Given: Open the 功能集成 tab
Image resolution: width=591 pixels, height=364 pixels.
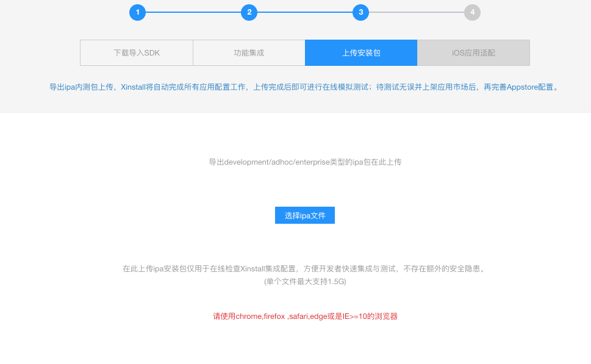Looking at the screenshot, I should click(248, 52).
